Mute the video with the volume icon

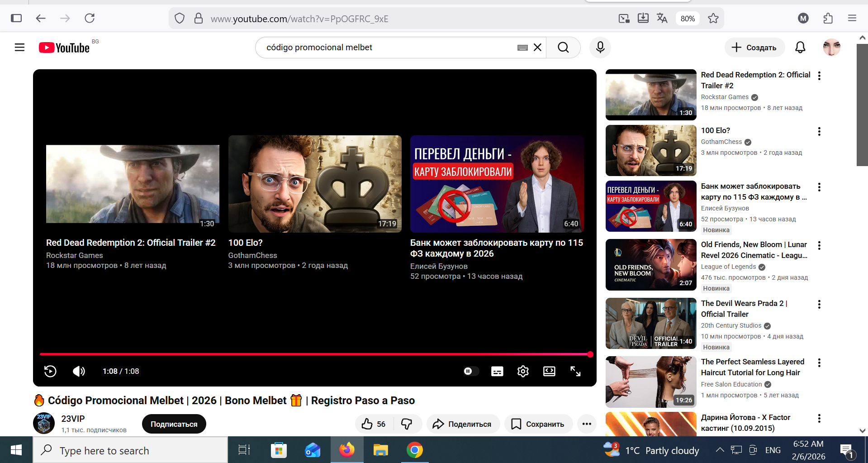(x=79, y=371)
